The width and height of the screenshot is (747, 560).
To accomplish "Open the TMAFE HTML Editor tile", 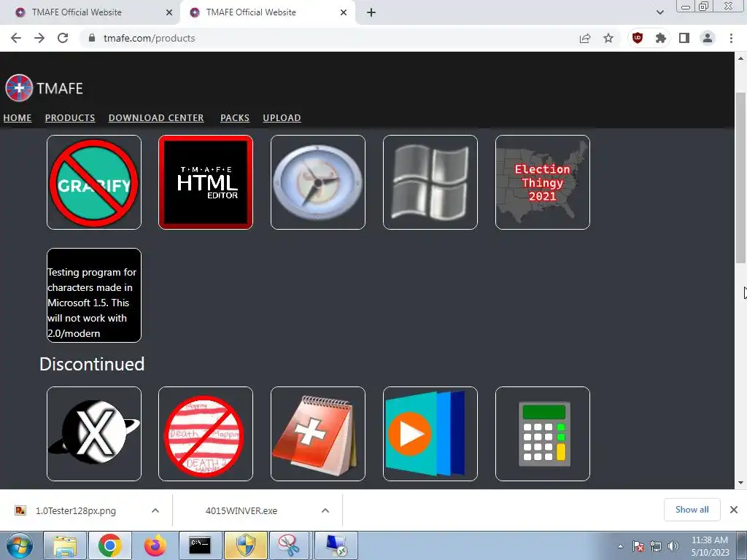I will (205, 182).
